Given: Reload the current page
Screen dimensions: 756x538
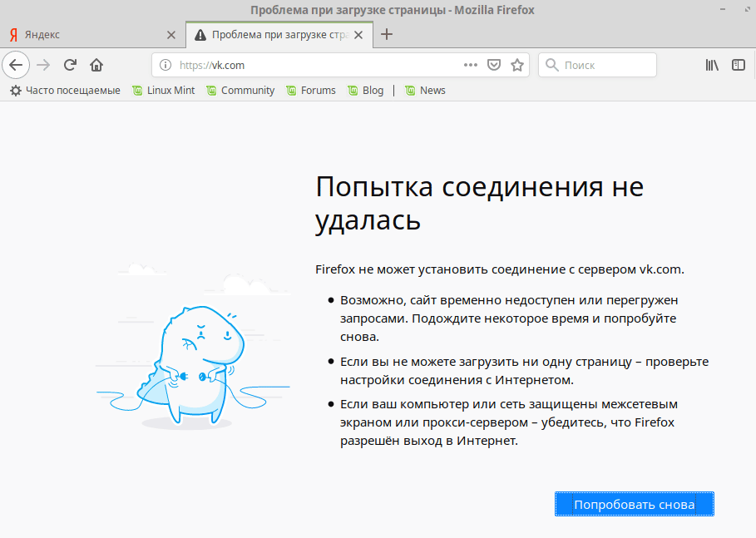Looking at the screenshot, I should 71,65.
